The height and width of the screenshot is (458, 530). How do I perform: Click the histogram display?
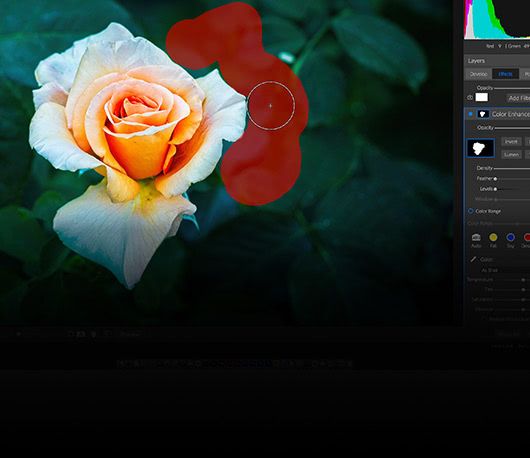point(497,19)
